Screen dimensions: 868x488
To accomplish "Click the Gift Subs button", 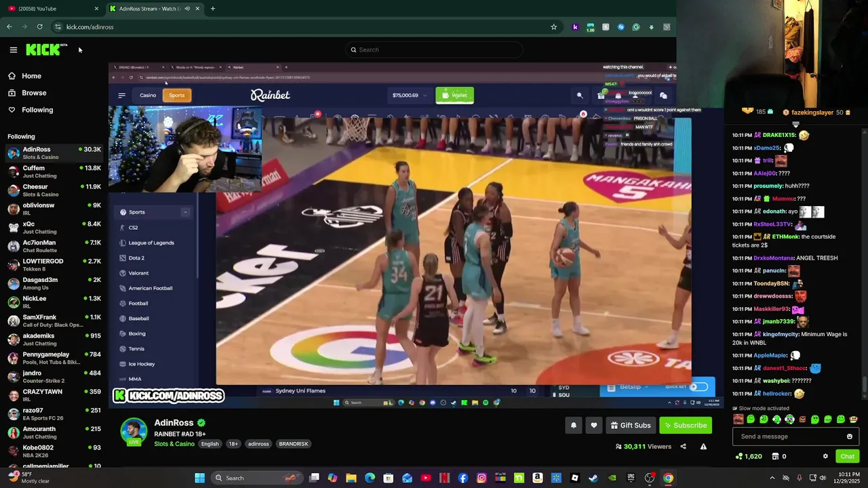I will tap(631, 426).
